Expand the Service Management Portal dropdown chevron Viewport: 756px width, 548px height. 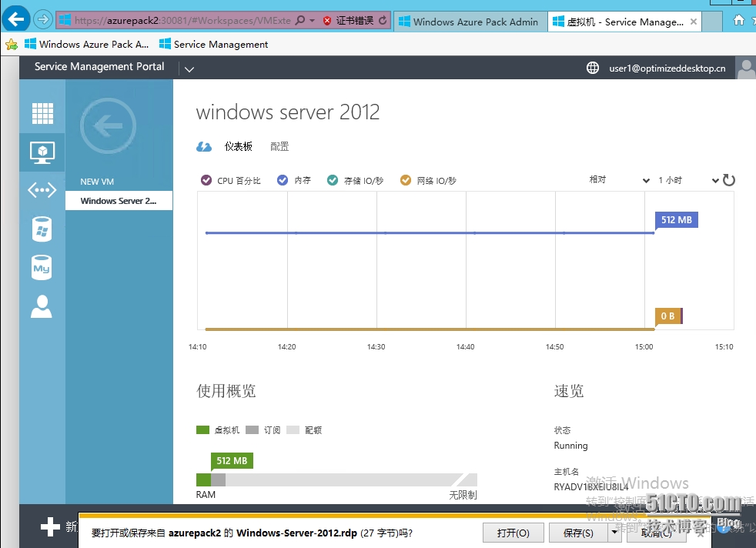click(189, 69)
